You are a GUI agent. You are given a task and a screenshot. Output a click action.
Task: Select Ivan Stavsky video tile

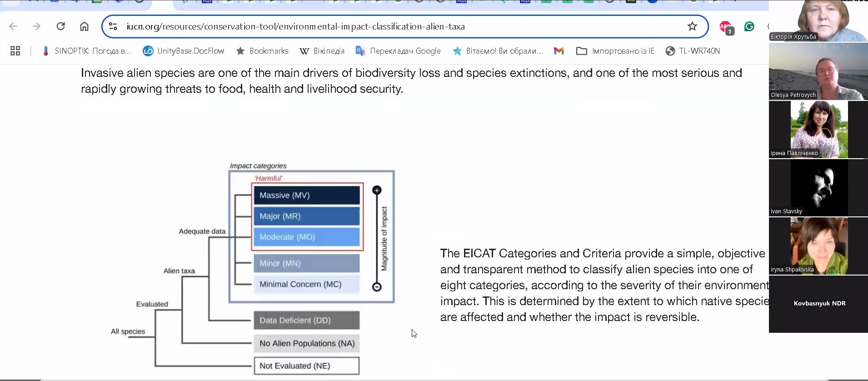point(818,188)
